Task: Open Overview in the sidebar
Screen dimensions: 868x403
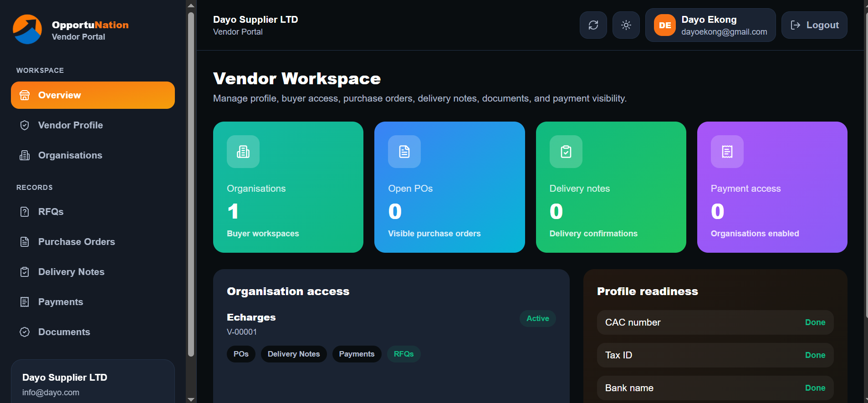Action: point(93,95)
